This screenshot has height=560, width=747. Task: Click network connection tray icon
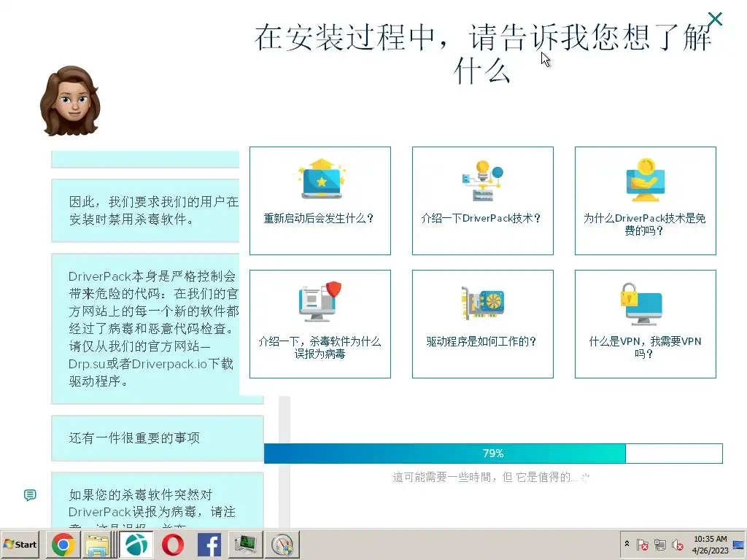659,544
